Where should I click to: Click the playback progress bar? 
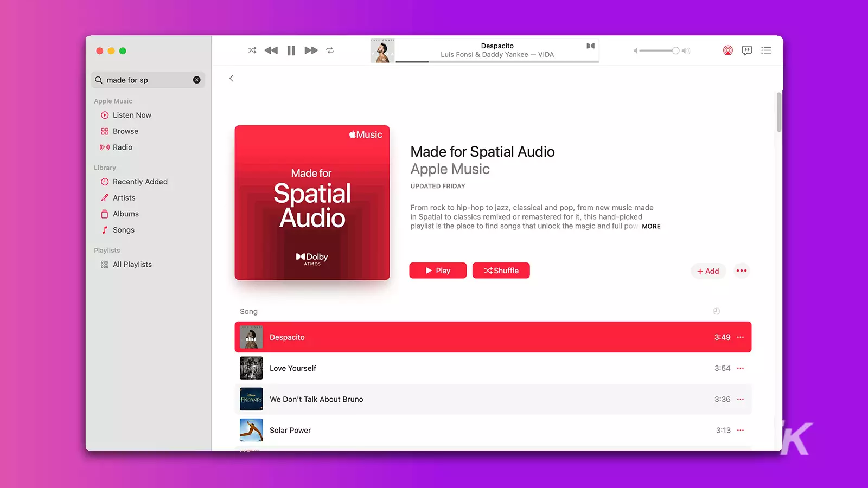(497, 62)
